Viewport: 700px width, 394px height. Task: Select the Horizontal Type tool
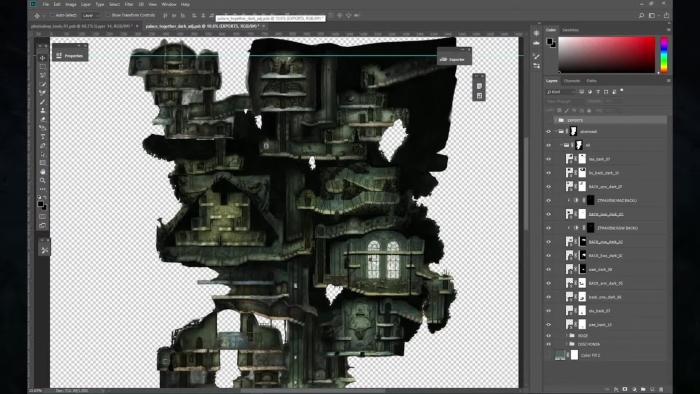(43, 137)
